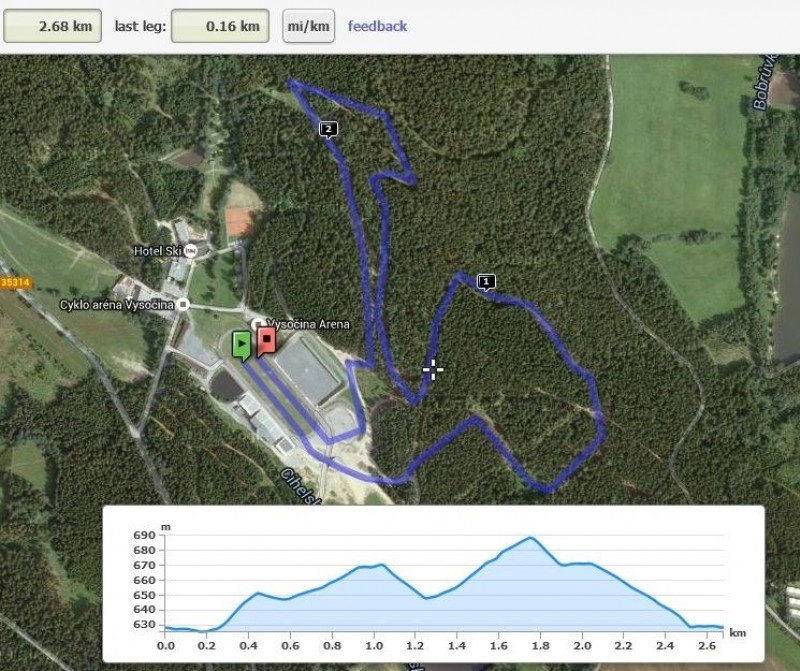
Task: Open the feedback link
Action: (377, 26)
